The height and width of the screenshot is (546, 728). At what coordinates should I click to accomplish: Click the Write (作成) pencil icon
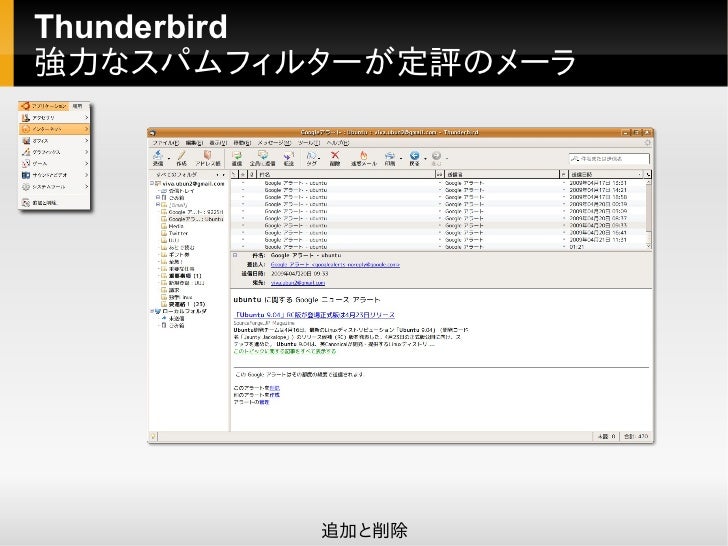[182, 156]
